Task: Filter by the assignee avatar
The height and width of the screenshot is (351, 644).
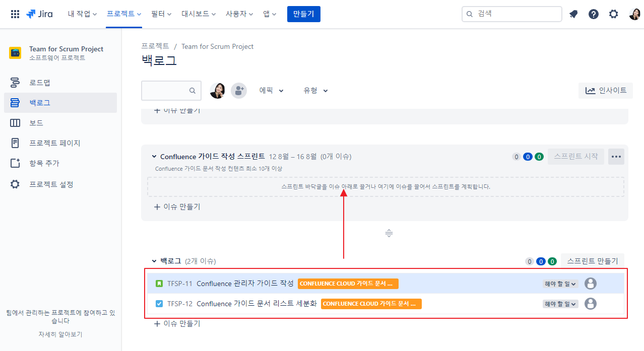Action: (x=218, y=91)
